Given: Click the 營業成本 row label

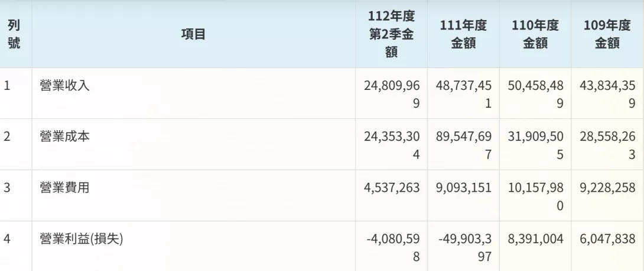Looking at the screenshot, I should click(x=65, y=137).
